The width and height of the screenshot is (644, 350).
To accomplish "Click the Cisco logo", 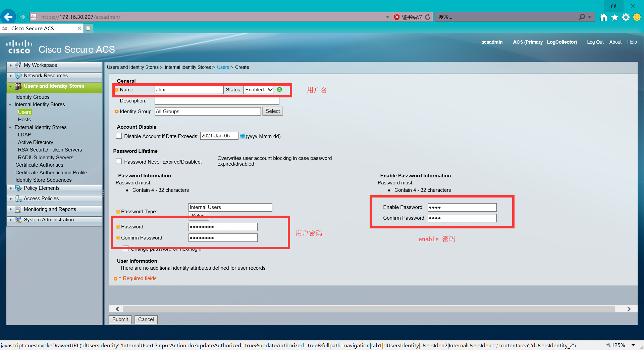I will click(19, 47).
